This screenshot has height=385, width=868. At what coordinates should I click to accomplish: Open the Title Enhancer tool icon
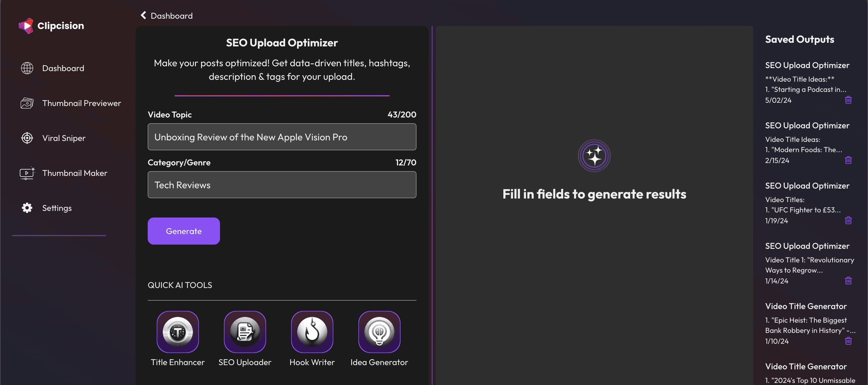178,332
